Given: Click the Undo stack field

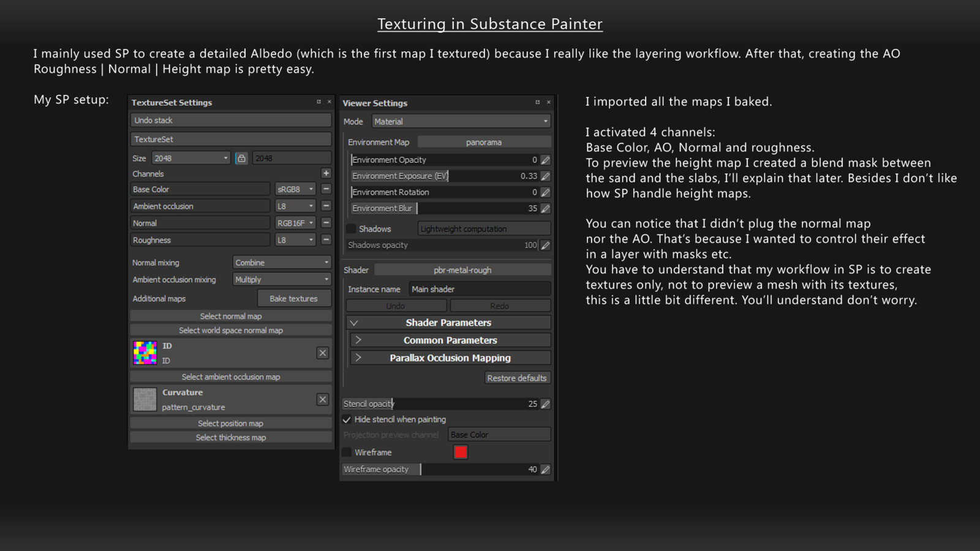Looking at the screenshot, I should coord(231,120).
